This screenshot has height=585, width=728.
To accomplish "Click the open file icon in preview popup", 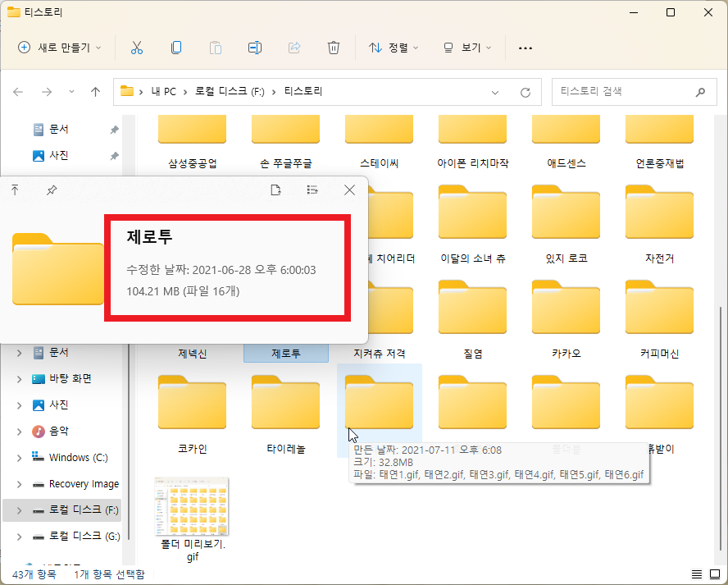I will tap(275, 190).
